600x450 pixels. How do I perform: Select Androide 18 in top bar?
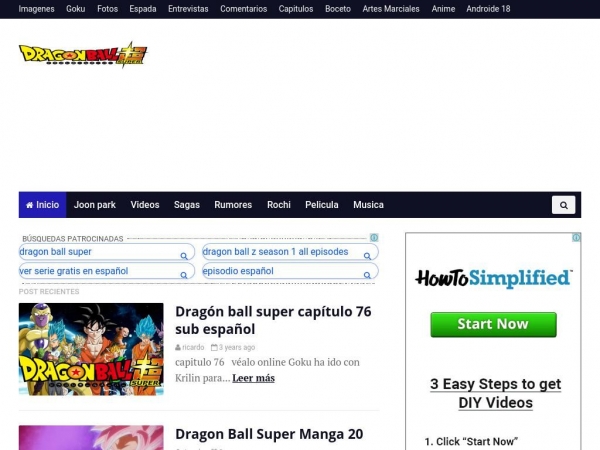pos(488,9)
